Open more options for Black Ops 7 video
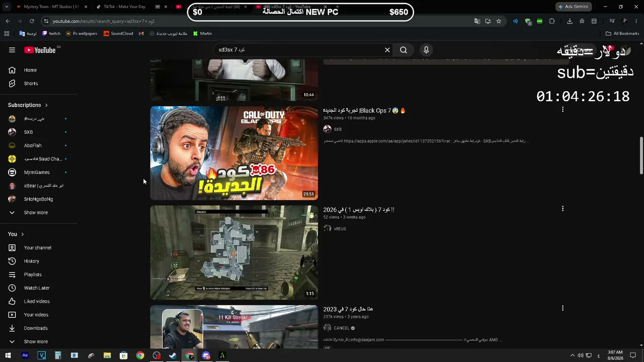 pyautogui.click(x=562, y=110)
